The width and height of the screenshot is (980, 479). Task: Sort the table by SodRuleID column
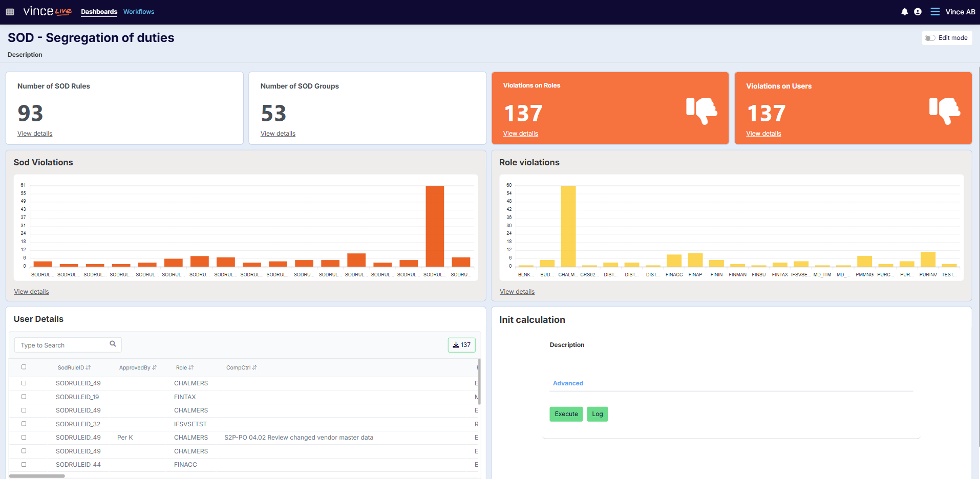point(74,367)
